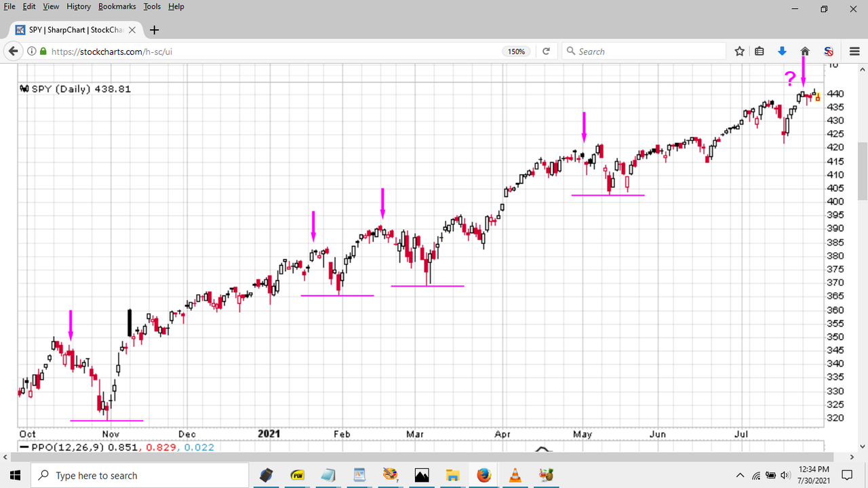Image resolution: width=868 pixels, height=488 pixels.
Task: Open the File menu
Action: click(9, 6)
